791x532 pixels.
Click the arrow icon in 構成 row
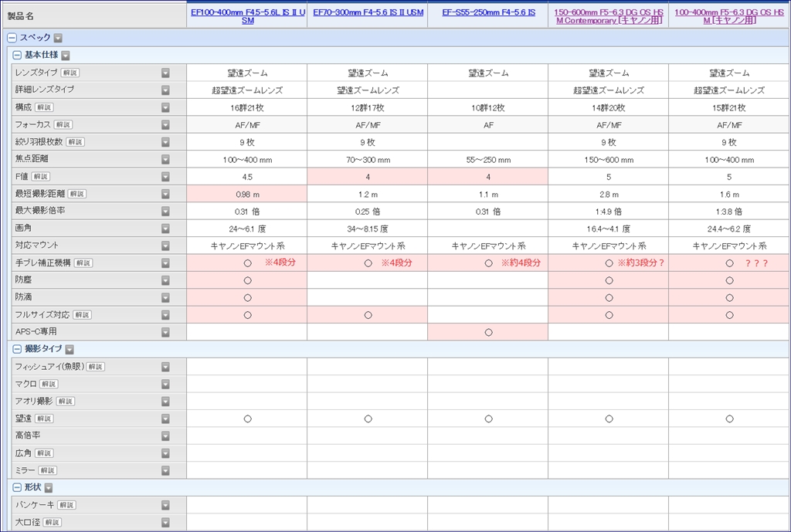tap(165, 107)
